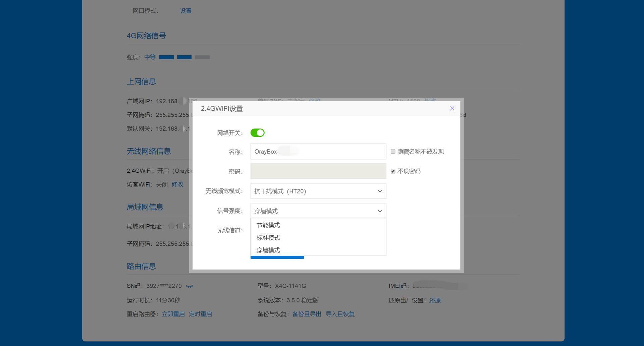Viewport: 644px width, 346px height.
Task: Click 修改 to change 访客WiFi
Action: coord(177,184)
